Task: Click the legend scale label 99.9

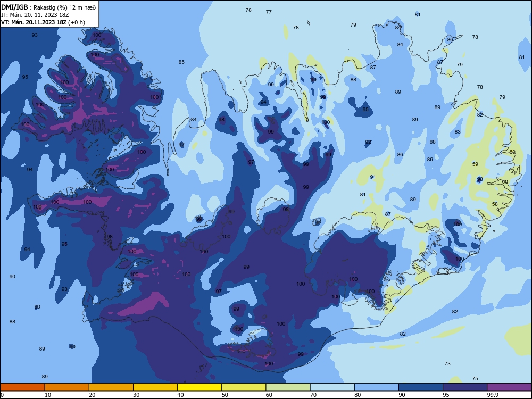Action: [493, 395]
